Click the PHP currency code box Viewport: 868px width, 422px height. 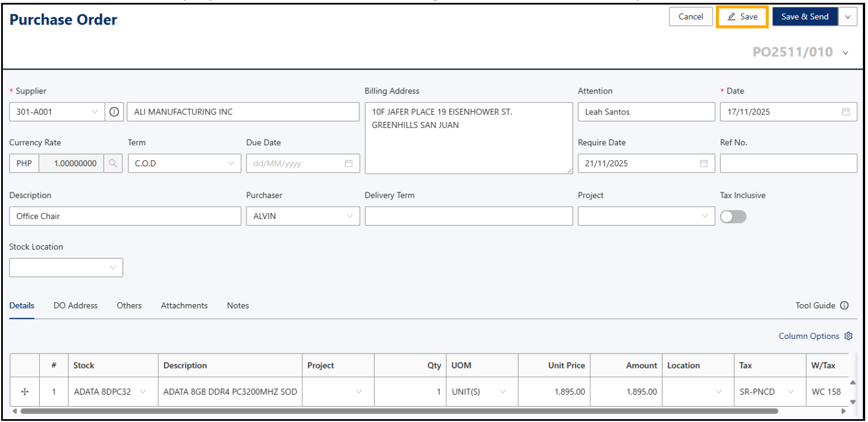point(24,163)
